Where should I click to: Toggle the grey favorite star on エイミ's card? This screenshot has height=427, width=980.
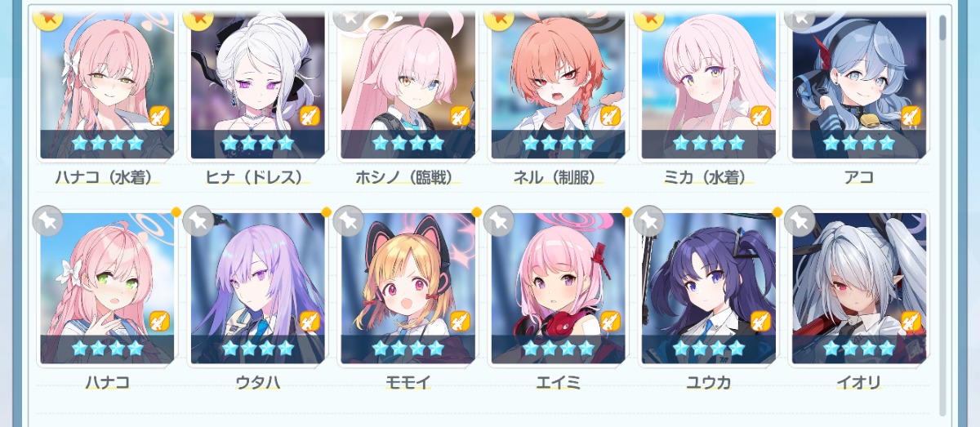[x=499, y=220]
